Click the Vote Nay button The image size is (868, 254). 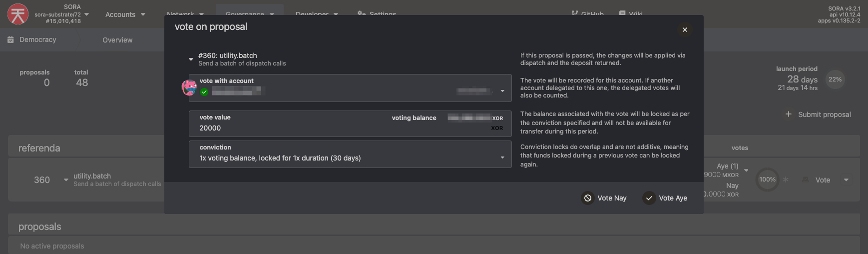[604, 198]
